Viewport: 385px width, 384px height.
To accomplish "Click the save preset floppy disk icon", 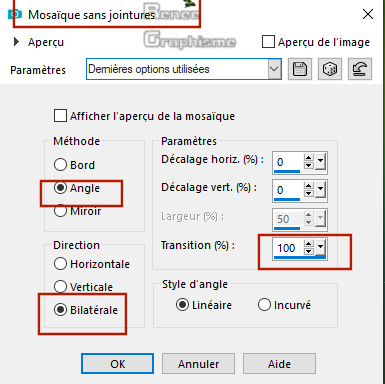I will point(300,69).
